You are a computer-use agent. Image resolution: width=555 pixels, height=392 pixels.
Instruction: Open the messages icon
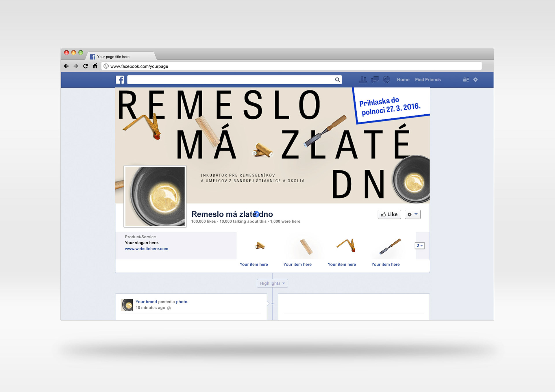click(375, 79)
